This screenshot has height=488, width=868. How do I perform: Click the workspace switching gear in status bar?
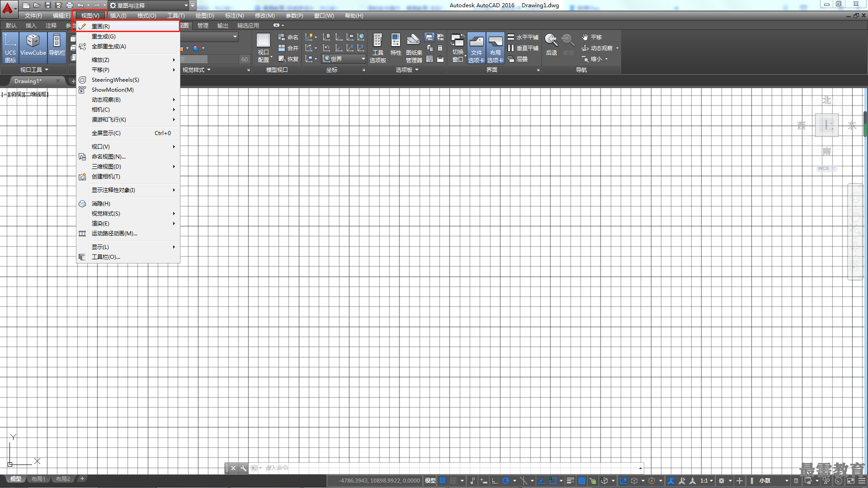click(722, 481)
